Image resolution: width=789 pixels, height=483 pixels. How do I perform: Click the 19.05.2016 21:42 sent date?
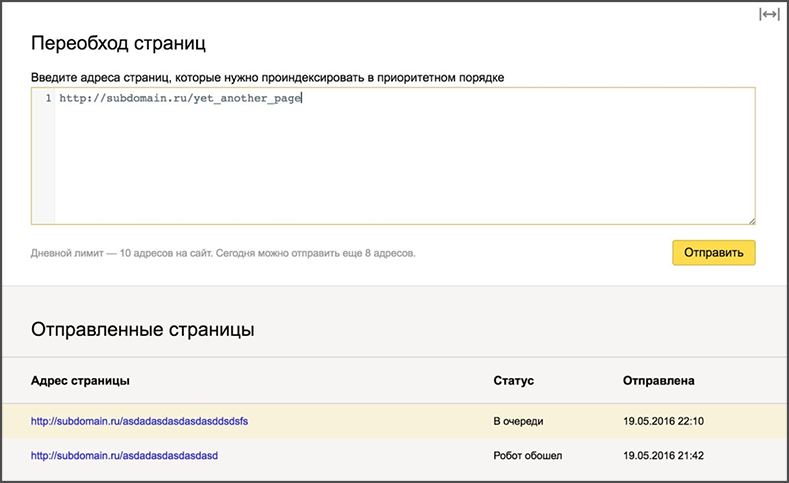click(x=663, y=455)
